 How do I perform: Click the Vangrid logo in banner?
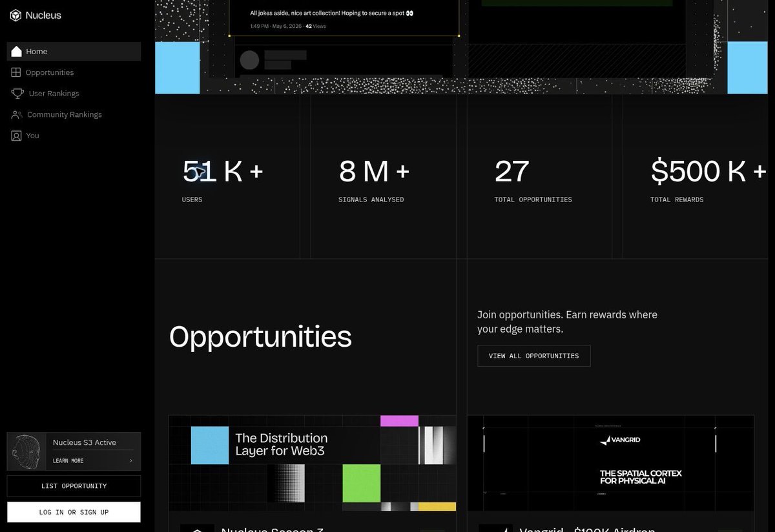point(620,440)
